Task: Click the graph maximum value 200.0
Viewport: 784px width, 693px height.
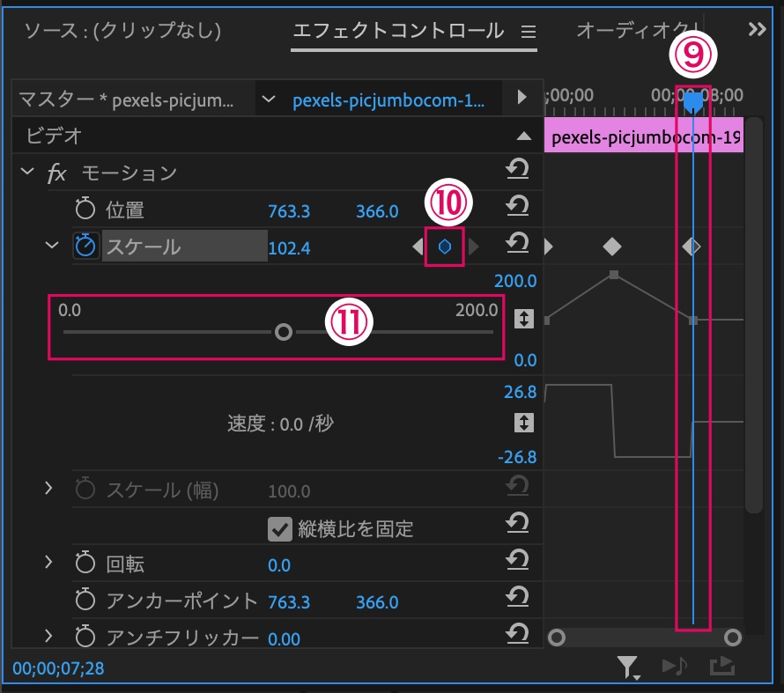Action: pyautogui.click(x=515, y=281)
